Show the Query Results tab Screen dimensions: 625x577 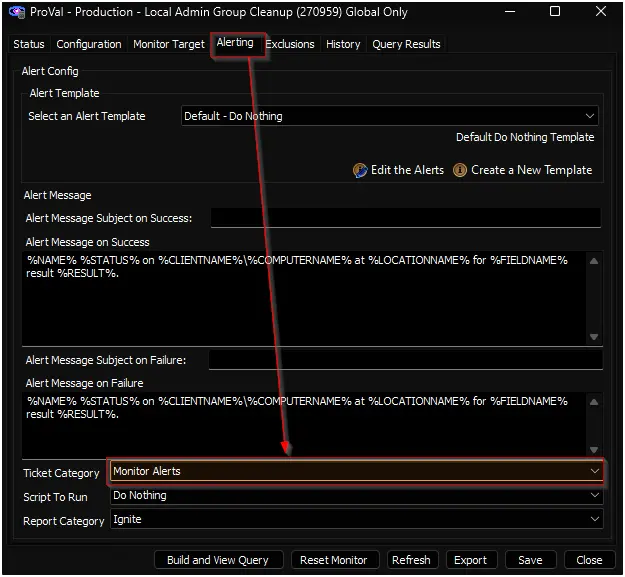coord(406,44)
